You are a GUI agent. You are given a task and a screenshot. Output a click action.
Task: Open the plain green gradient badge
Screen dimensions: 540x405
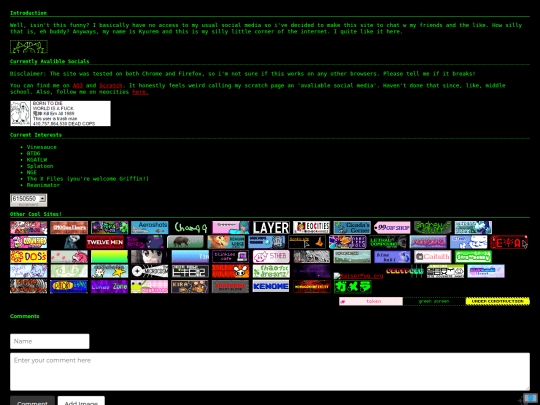click(110, 257)
